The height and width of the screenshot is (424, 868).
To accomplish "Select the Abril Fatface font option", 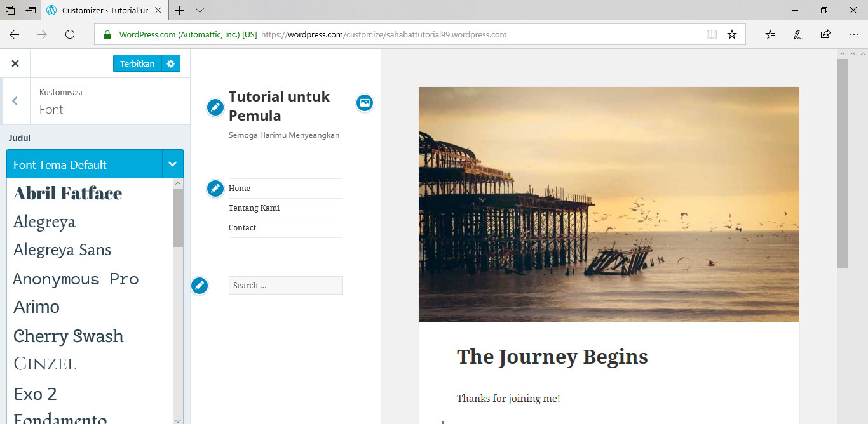I will [x=68, y=193].
